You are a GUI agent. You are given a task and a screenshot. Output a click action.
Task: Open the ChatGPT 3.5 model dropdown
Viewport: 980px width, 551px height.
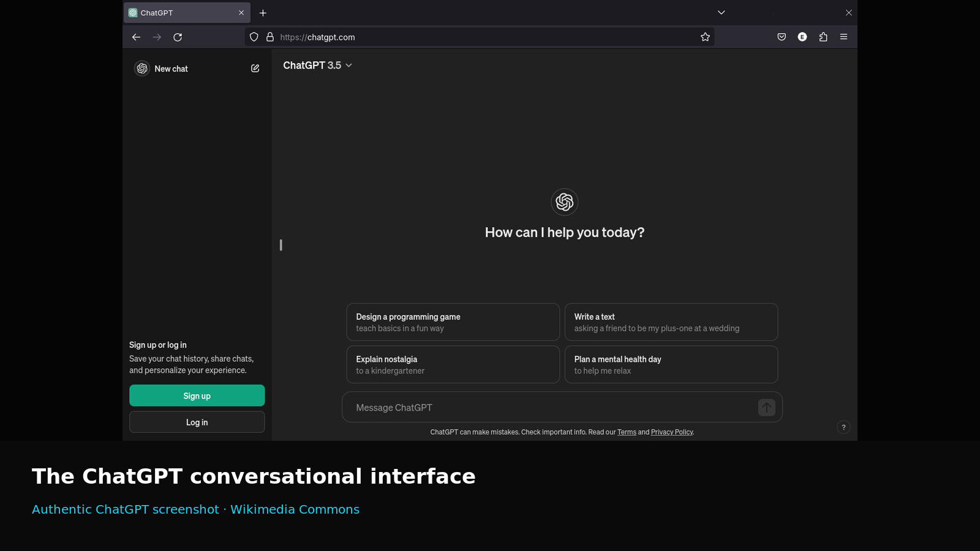point(317,66)
